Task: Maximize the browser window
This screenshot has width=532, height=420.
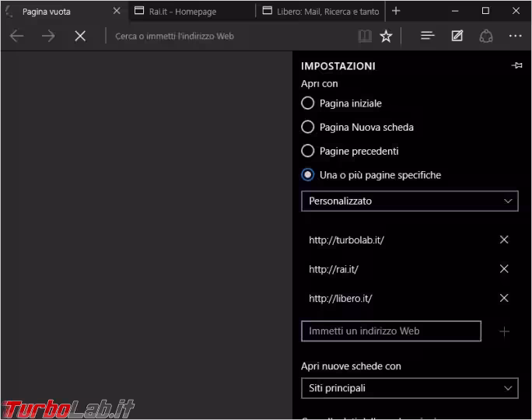Action: coord(485,11)
